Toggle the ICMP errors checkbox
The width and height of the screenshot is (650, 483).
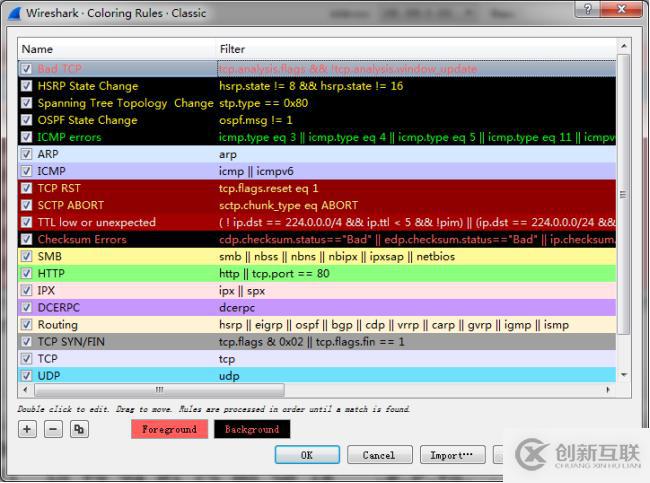(x=27, y=137)
